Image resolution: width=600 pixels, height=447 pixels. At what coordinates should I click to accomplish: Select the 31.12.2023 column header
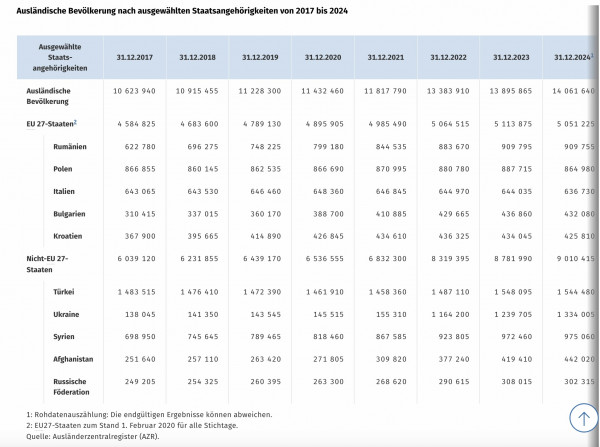coord(511,57)
